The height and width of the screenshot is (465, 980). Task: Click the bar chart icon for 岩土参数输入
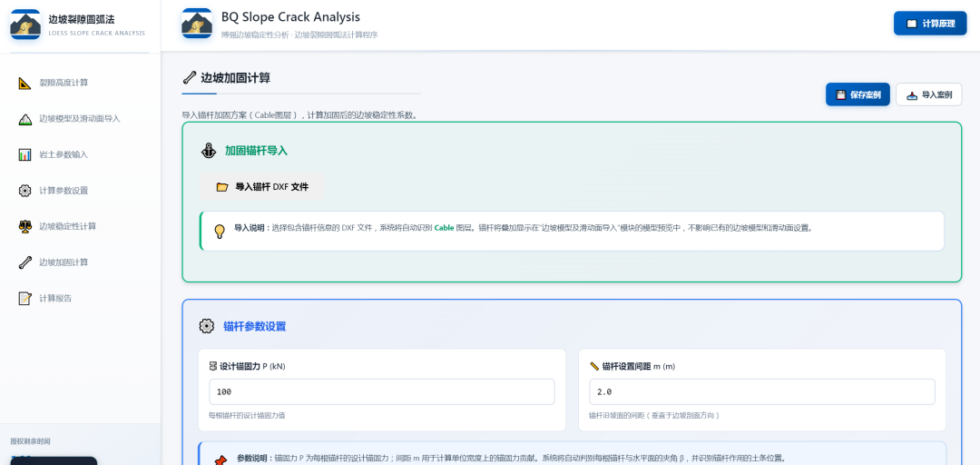tap(25, 154)
